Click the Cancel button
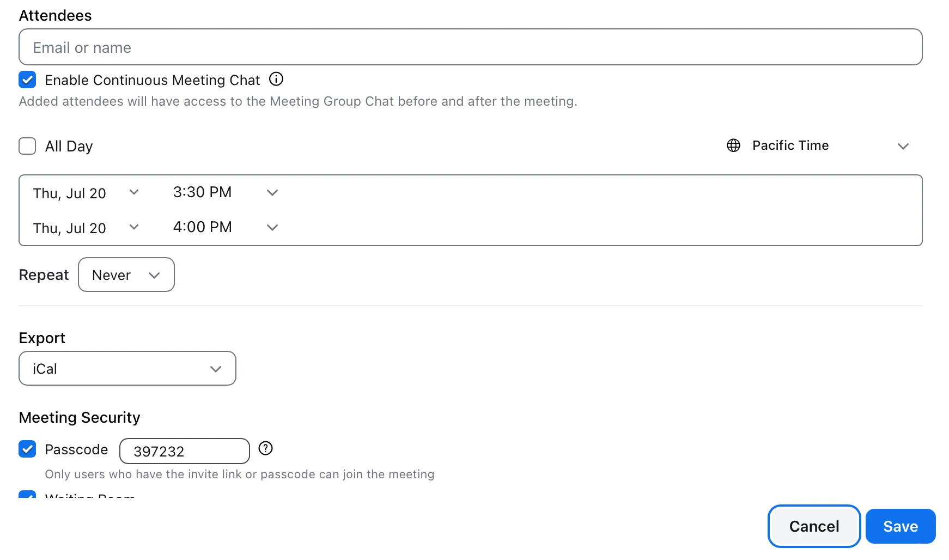The width and height of the screenshot is (949, 560). 814,526
